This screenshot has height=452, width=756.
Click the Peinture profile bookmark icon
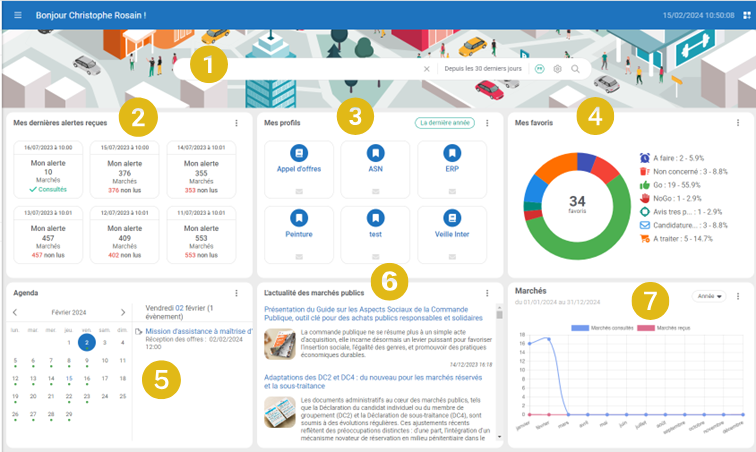click(298, 217)
